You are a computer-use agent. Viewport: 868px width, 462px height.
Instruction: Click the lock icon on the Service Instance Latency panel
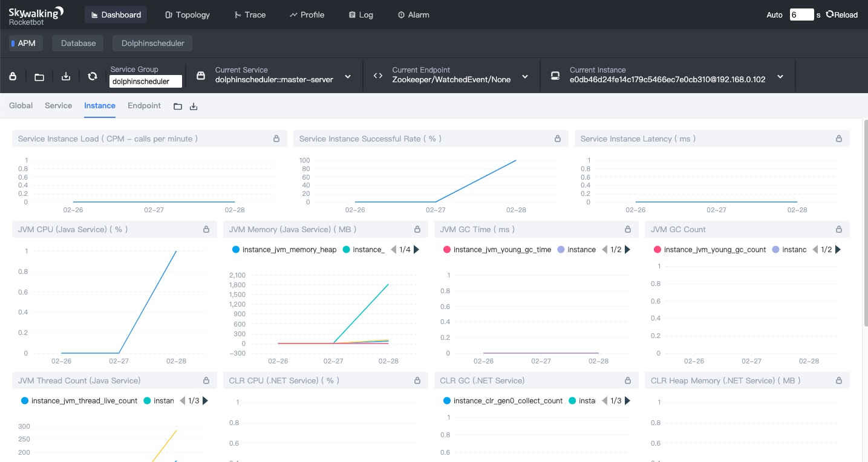(839, 138)
